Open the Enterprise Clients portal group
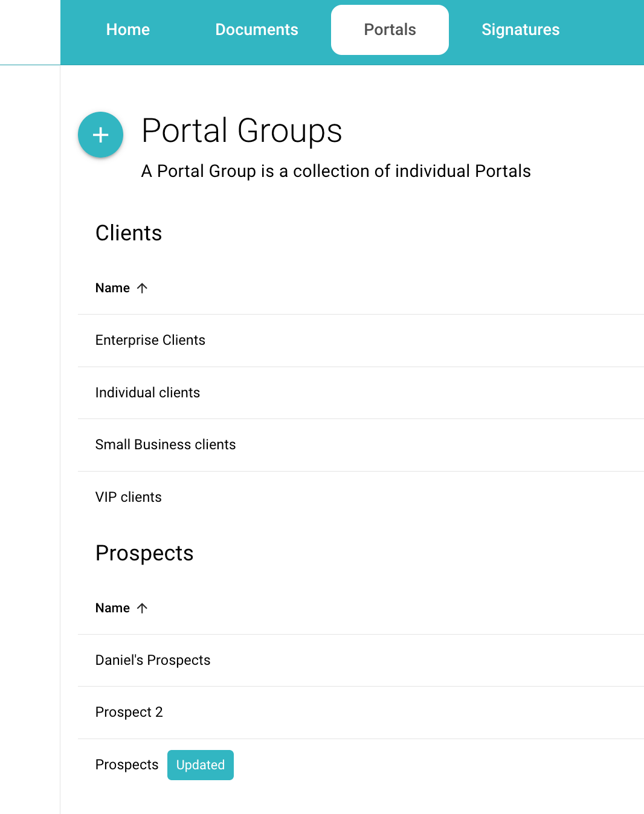The width and height of the screenshot is (644, 814). point(150,341)
